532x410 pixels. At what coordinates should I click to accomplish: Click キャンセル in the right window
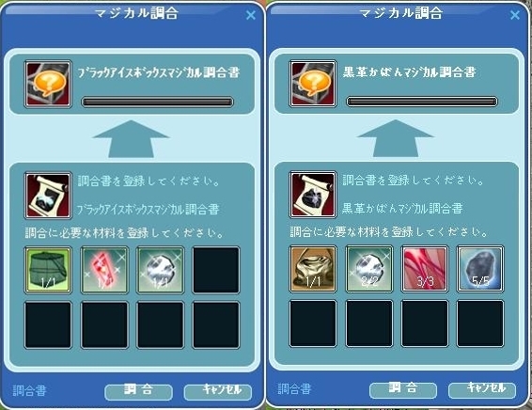click(482, 390)
